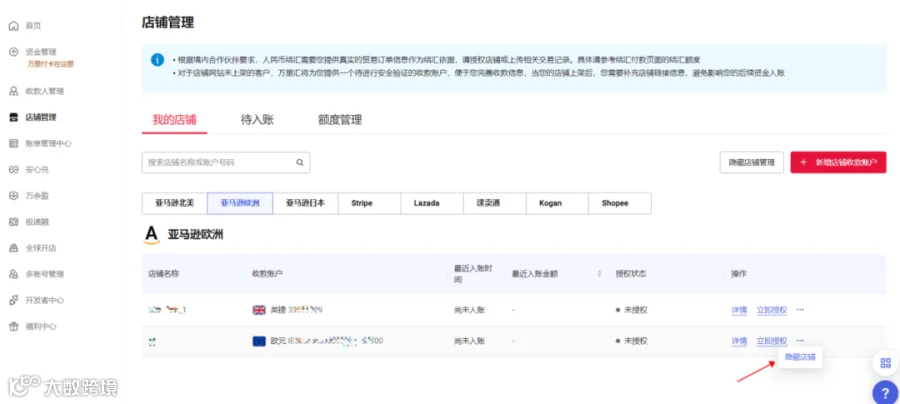
Task: Click the 亚马逊欧洲 section heading
Action: 195,235
